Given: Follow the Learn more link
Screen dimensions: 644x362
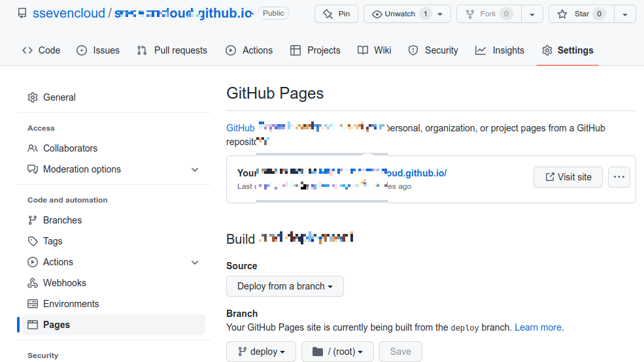Looking at the screenshot, I should coord(537,327).
